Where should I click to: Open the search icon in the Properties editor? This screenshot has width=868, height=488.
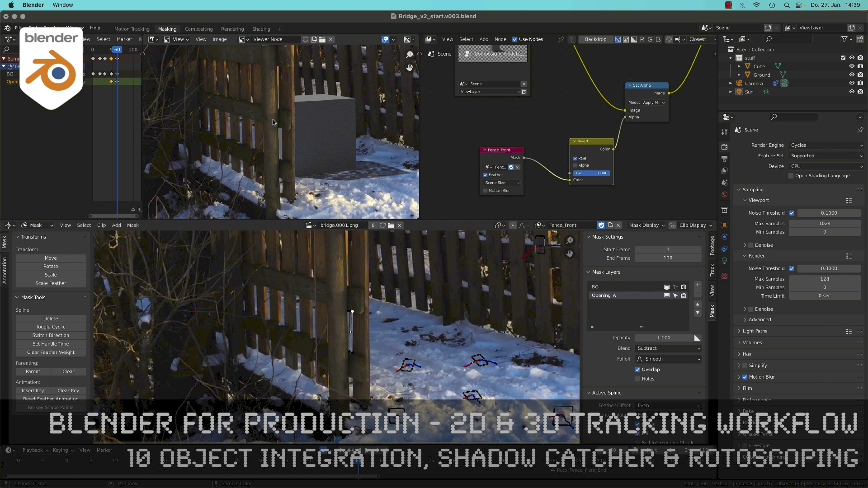pos(774,117)
